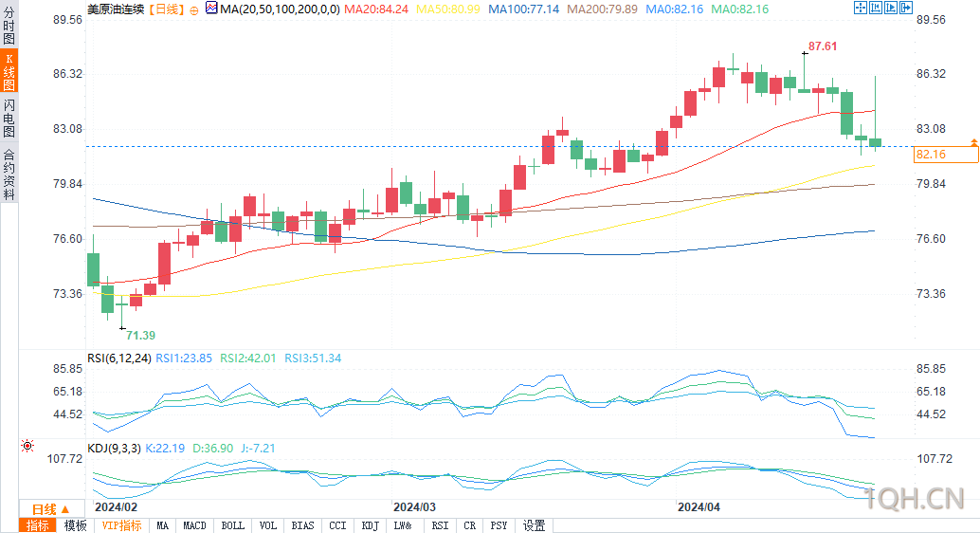
Task: Select the MACD indicator button
Action: pyautogui.click(x=194, y=525)
